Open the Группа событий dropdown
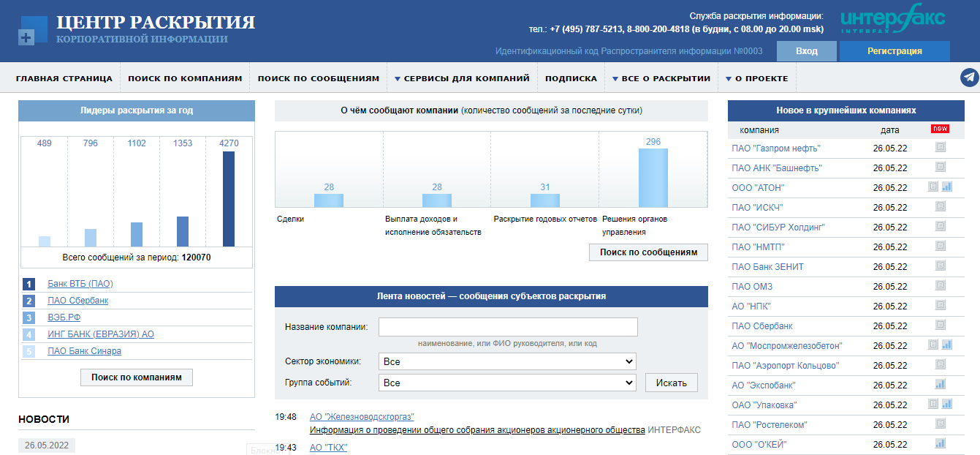Screen dimensions: 980x455 [507, 383]
